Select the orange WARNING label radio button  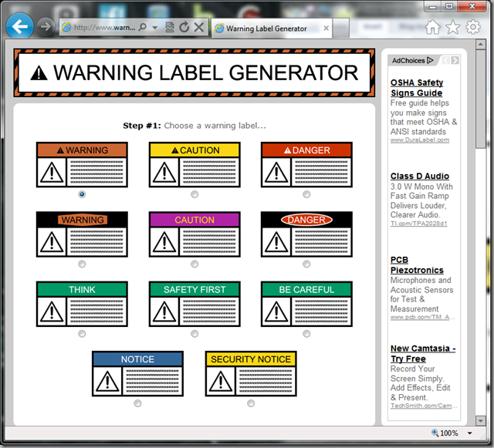click(x=82, y=194)
